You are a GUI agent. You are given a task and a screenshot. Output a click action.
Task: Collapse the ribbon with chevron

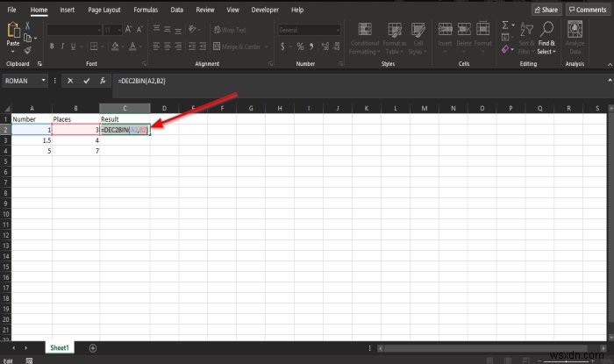click(610, 64)
